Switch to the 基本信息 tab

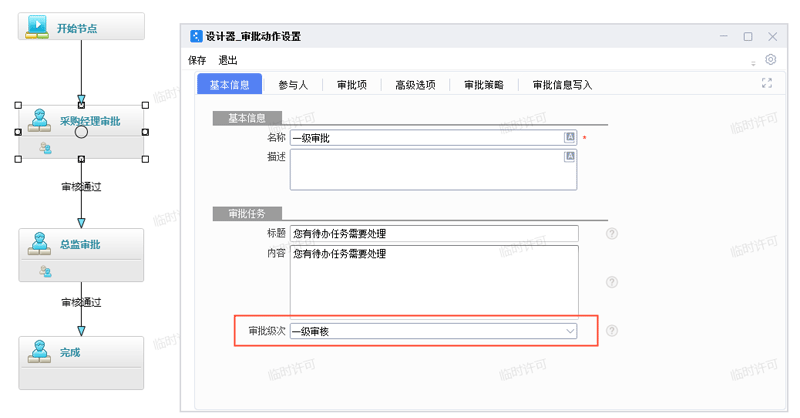230,84
